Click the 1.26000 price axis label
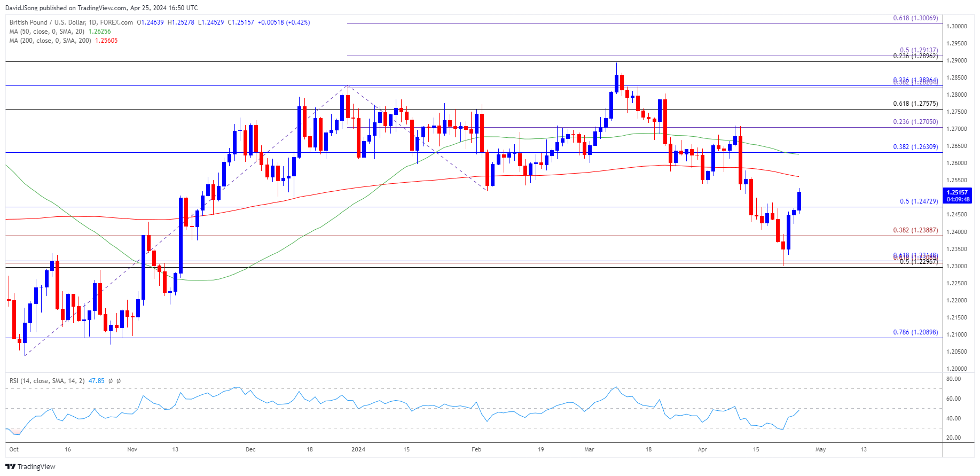 click(957, 163)
